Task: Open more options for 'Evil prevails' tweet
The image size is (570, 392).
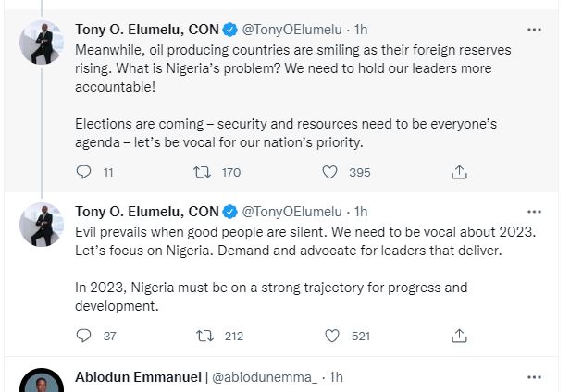Action: (534, 212)
